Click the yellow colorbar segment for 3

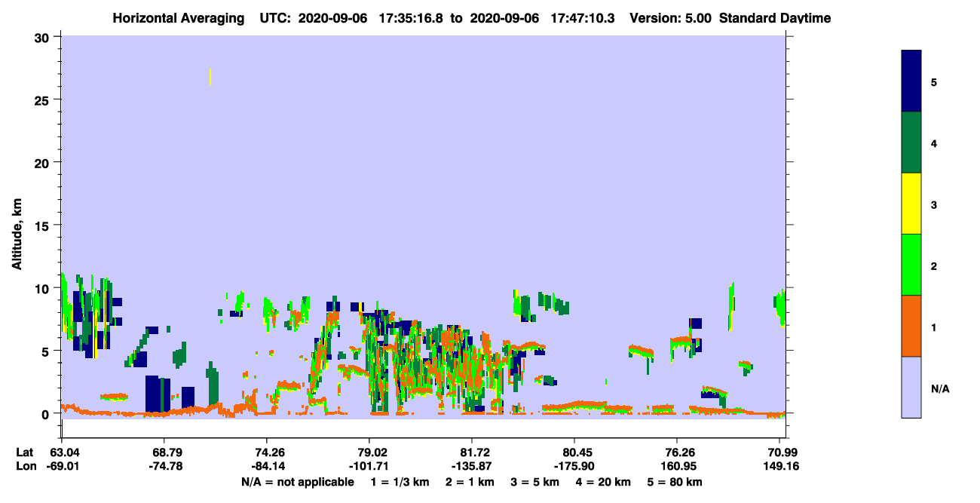coord(911,204)
